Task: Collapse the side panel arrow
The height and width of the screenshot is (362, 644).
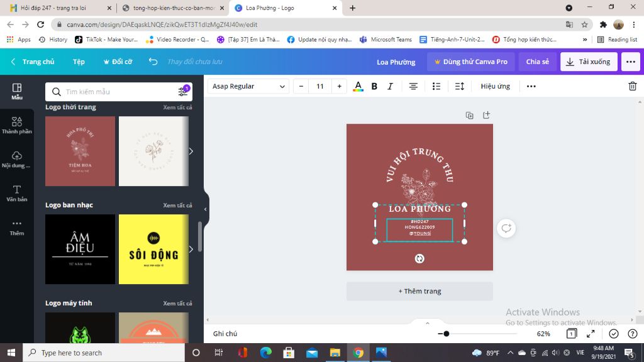Action: (x=206, y=209)
